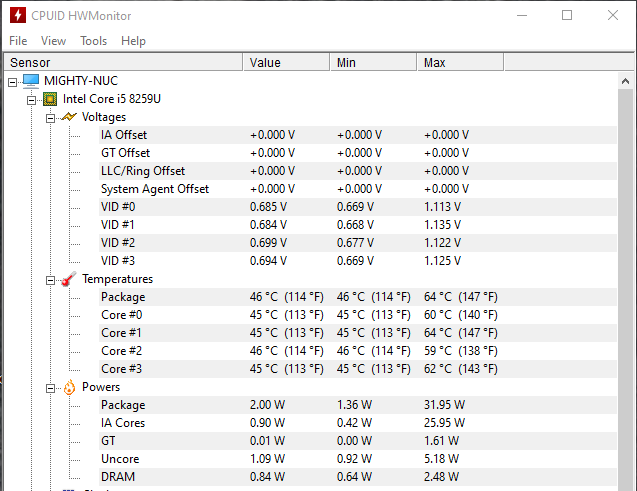Select the GT power row

358,441
